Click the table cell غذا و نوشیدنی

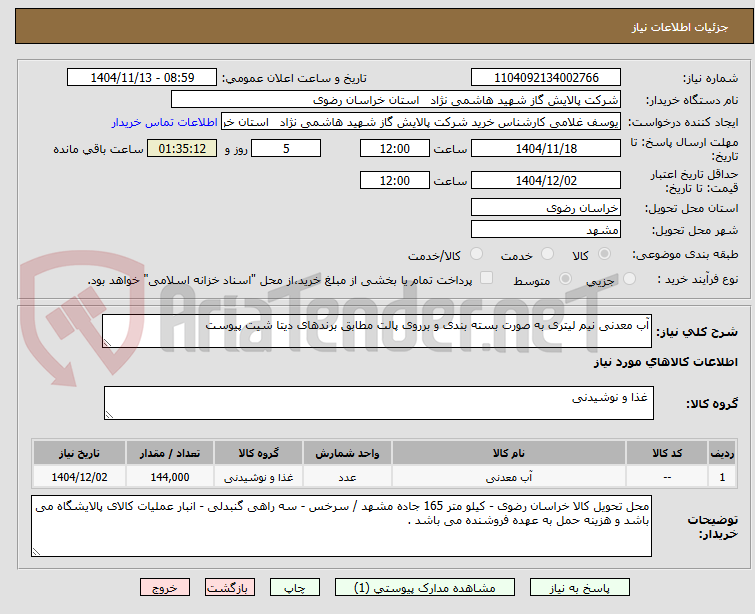(259, 477)
